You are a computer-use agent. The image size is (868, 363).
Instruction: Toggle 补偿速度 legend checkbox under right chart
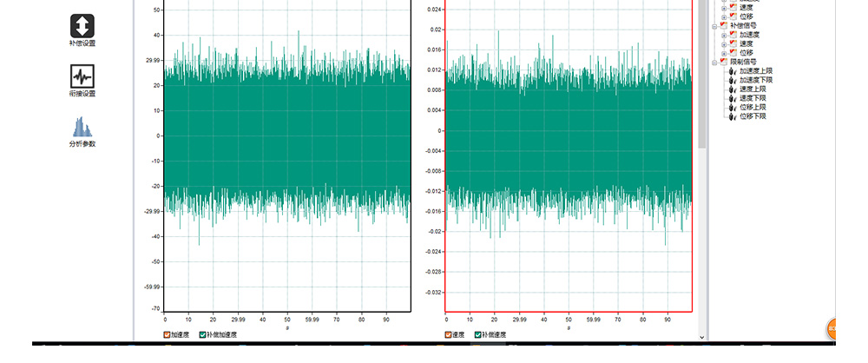pos(478,334)
